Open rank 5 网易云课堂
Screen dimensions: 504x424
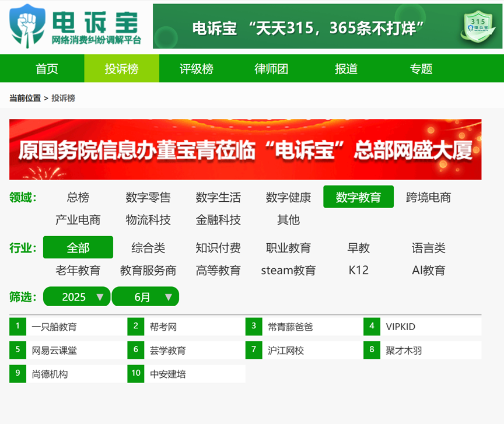(x=68, y=350)
